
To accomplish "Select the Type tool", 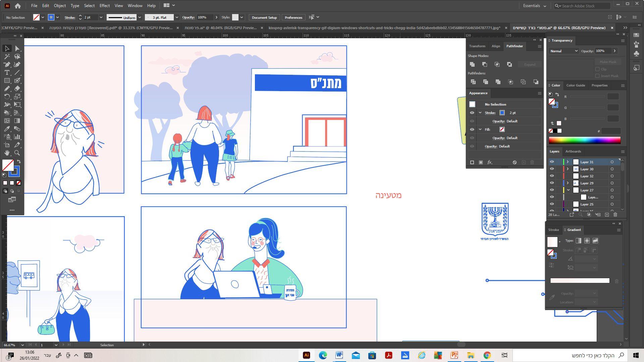I will coord(7,73).
